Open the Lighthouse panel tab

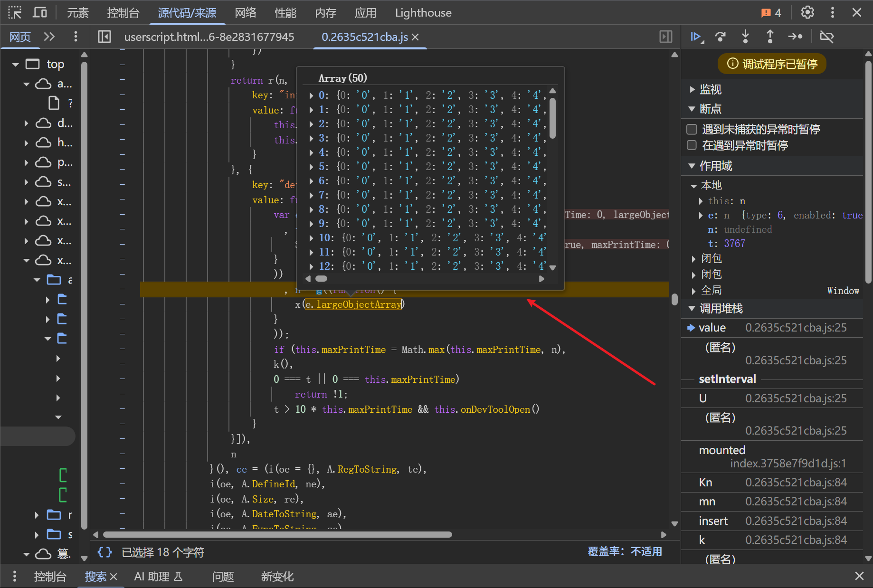(x=423, y=13)
